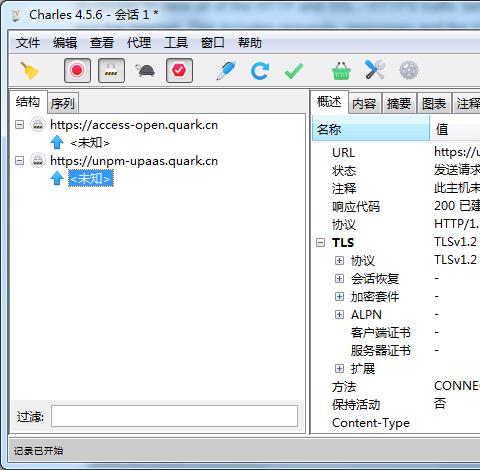The height and width of the screenshot is (470, 480).
Task: Collapse access-open.quark.cn host node
Action: (20, 125)
